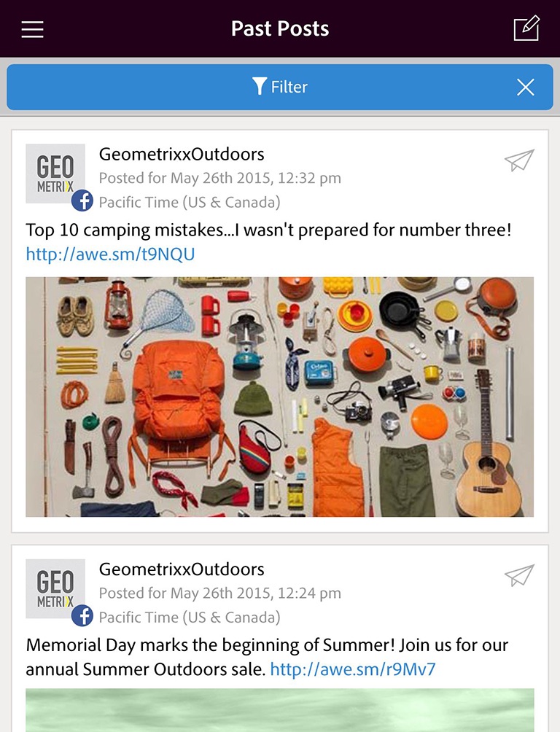560x732 pixels.
Task: Select GeometrixxOutdoors name on second post
Action: coord(182,569)
